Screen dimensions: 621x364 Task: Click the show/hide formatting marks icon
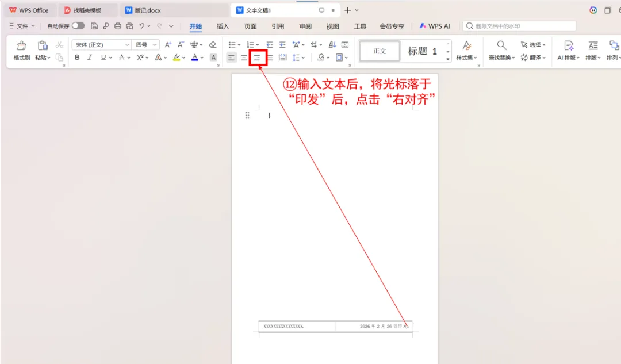click(345, 45)
